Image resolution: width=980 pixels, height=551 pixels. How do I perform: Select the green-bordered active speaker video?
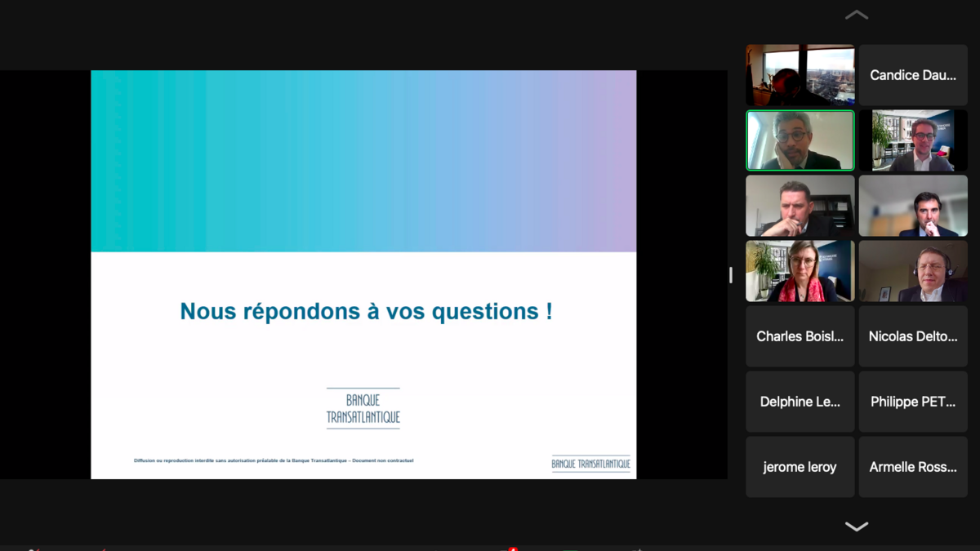(800, 140)
